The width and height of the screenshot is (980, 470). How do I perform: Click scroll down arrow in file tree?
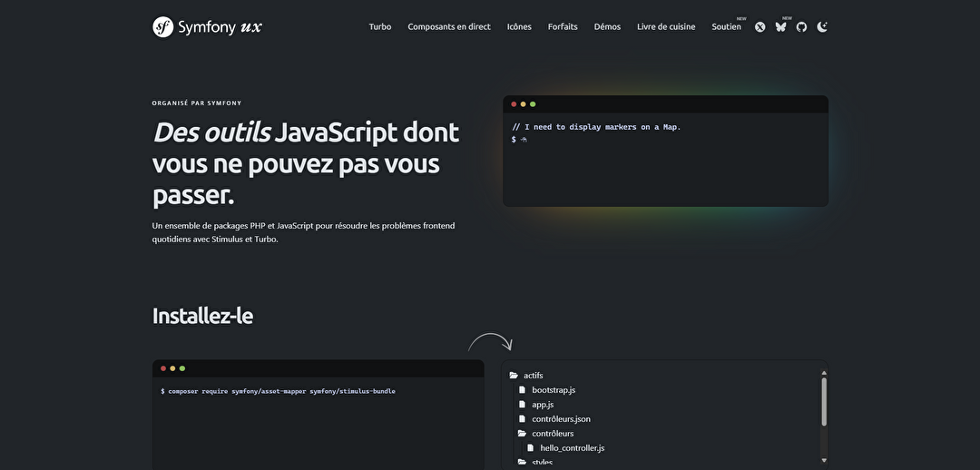[x=824, y=461]
